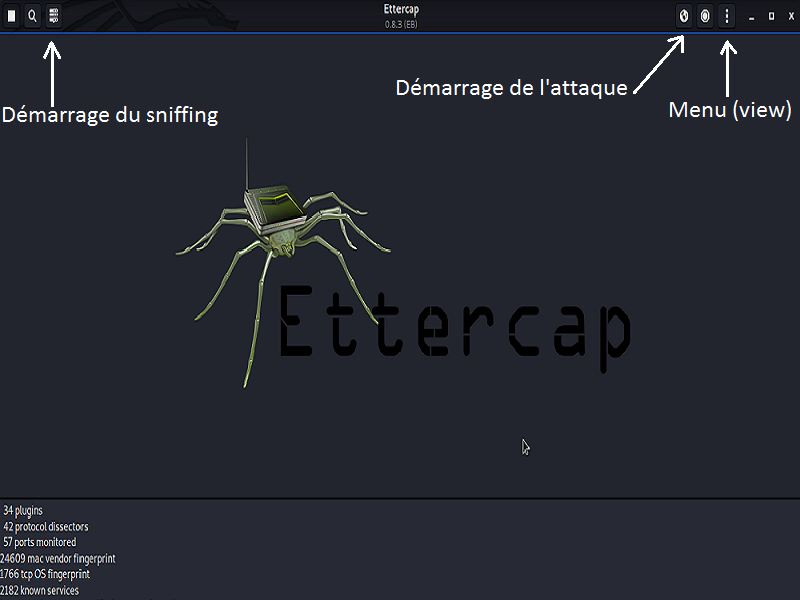
Task: Click the stop MITM attacks icon
Action: [x=705, y=16]
